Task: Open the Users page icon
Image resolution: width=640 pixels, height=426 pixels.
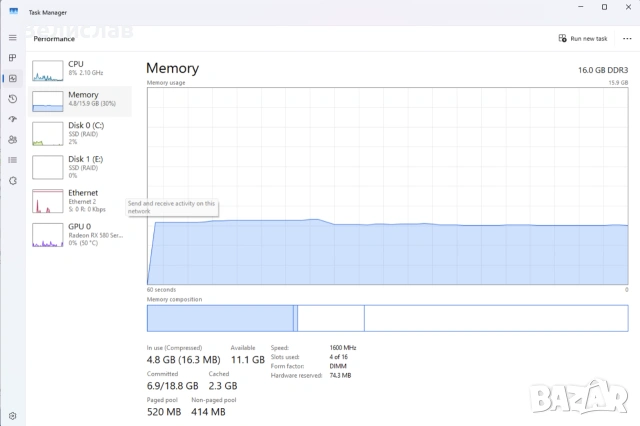Action: [x=13, y=140]
